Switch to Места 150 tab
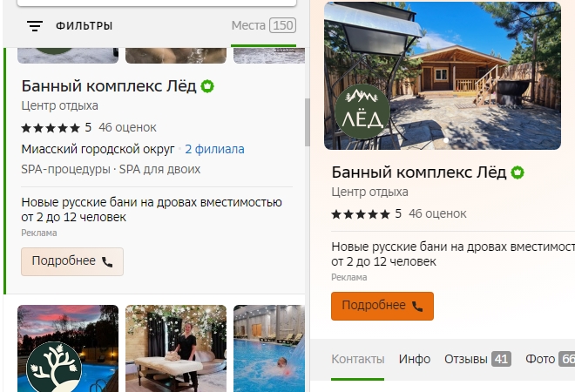 (x=264, y=25)
